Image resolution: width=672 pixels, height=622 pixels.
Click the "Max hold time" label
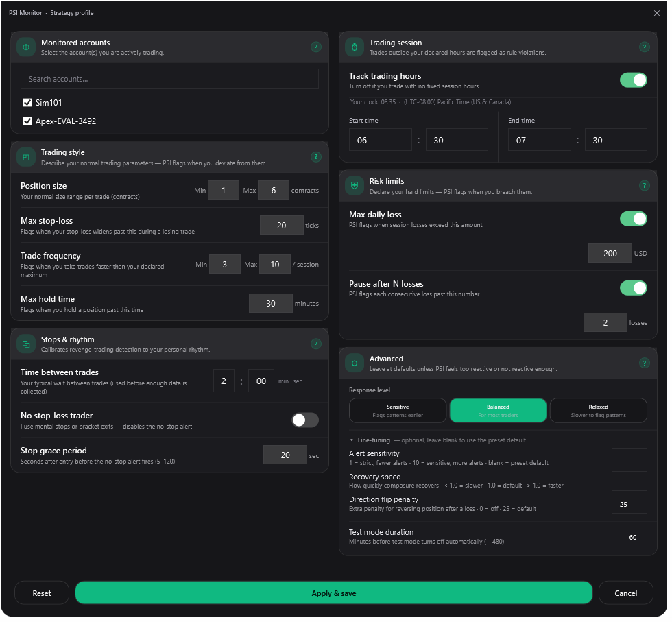[47, 300]
